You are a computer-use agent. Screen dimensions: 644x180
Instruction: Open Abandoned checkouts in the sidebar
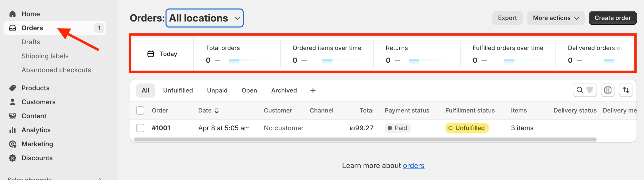(x=56, y=70)
